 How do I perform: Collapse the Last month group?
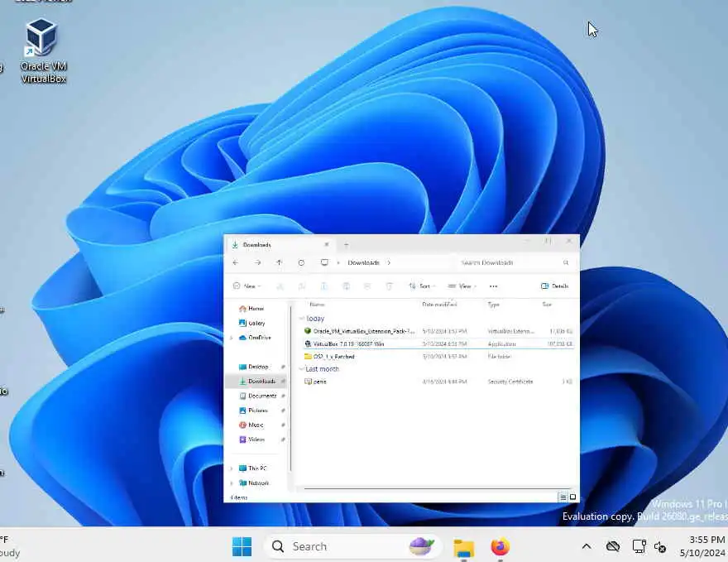(302, 369)
